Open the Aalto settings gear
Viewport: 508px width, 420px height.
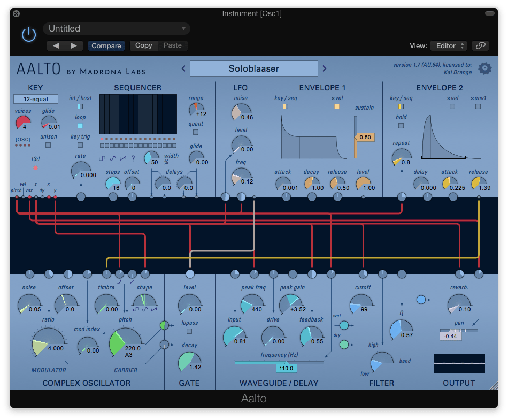point(484,68)
